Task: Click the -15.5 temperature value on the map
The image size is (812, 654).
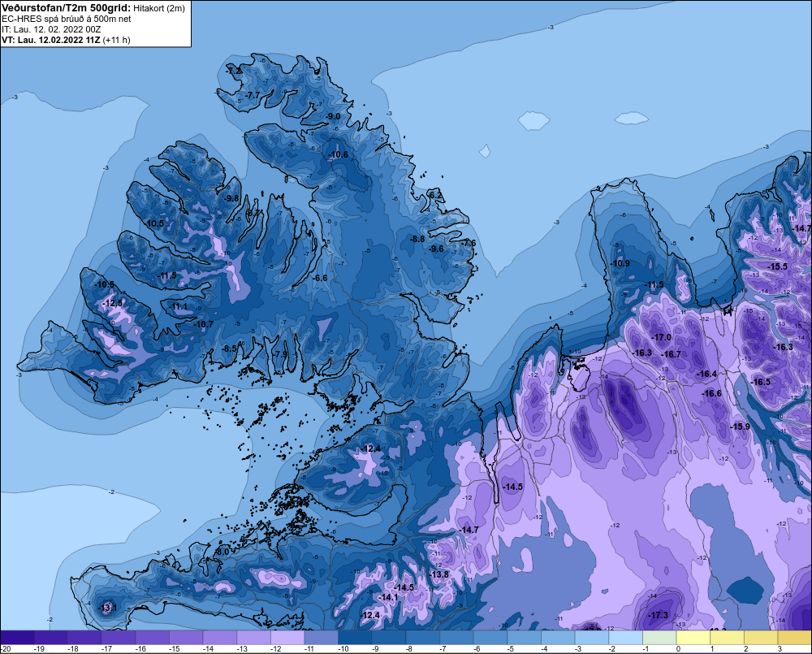Action: [777, 266]
